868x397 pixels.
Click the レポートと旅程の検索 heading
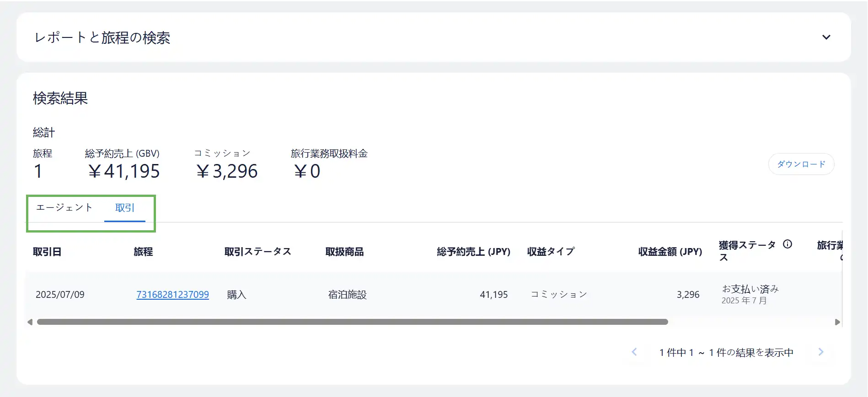tap(102, 37)
